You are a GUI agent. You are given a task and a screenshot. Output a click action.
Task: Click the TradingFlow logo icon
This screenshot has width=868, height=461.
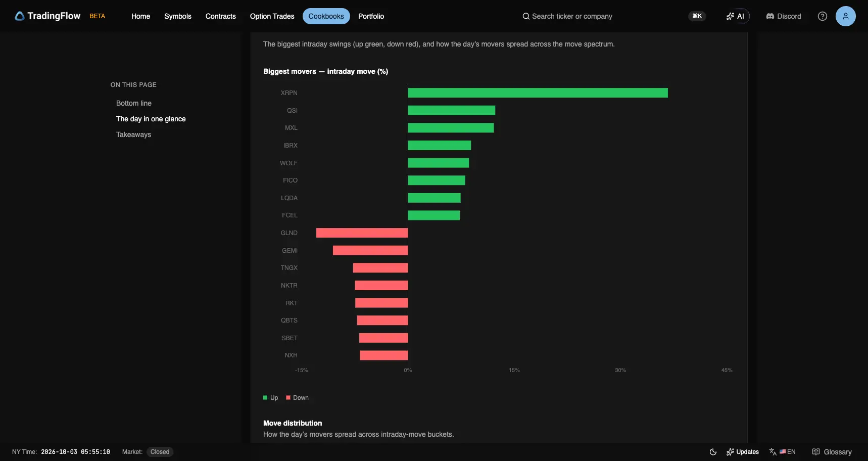(20, 16)
